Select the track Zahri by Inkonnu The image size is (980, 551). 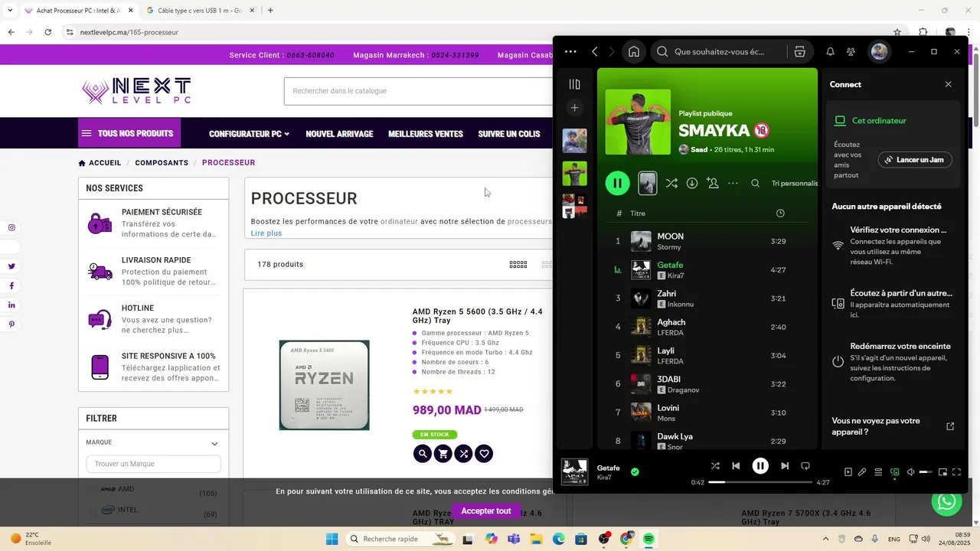tap(707, 298)
